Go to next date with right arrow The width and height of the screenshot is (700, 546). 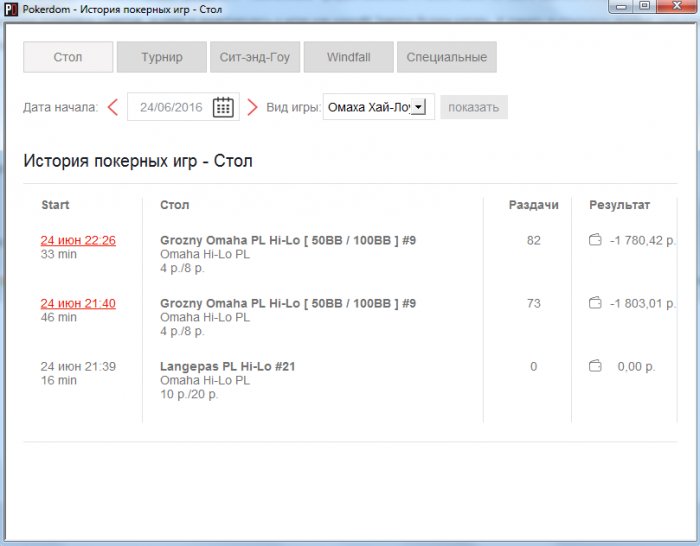tap(252, 107)
